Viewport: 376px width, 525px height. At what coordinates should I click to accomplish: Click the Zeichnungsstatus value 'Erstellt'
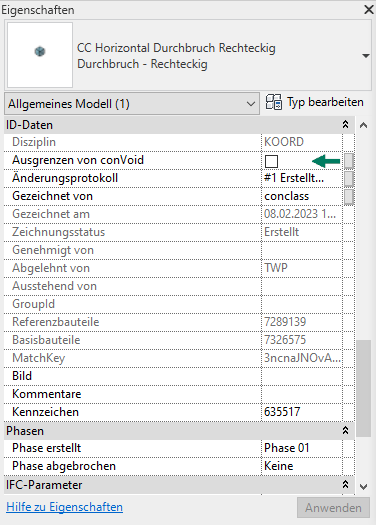pyautogui.click(x=281, y=232)
